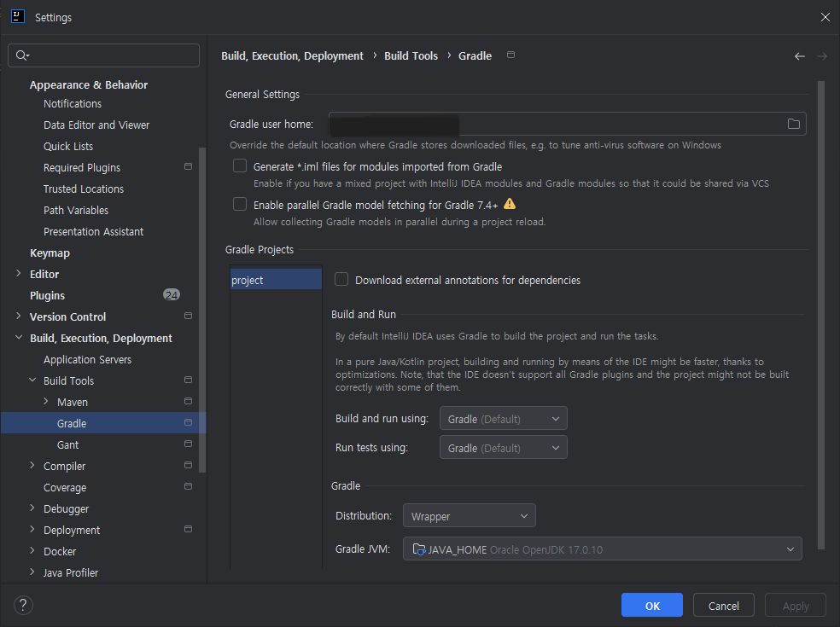Open the Distribution Wrapper dropdown
This screenshot has width=840, height=627.
469,515
